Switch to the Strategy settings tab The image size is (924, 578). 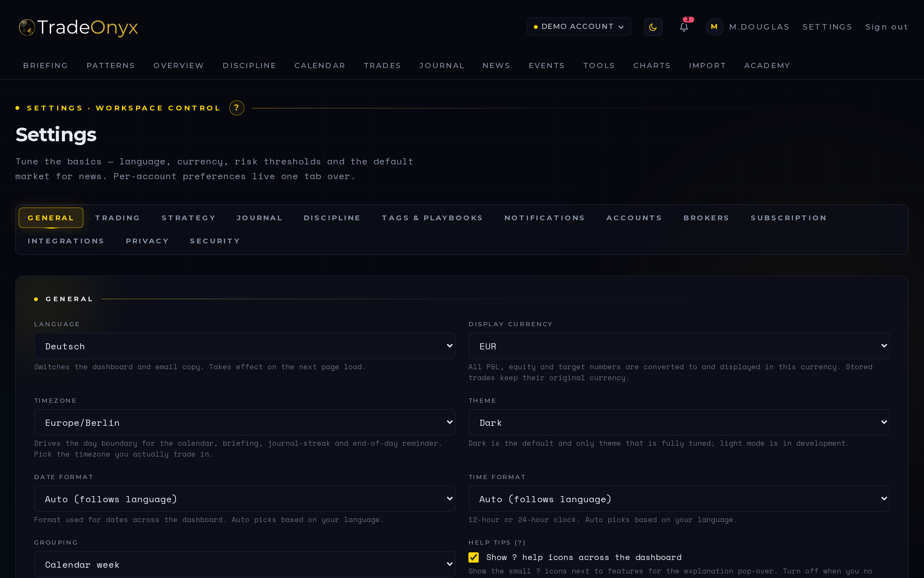coord(189,218)
